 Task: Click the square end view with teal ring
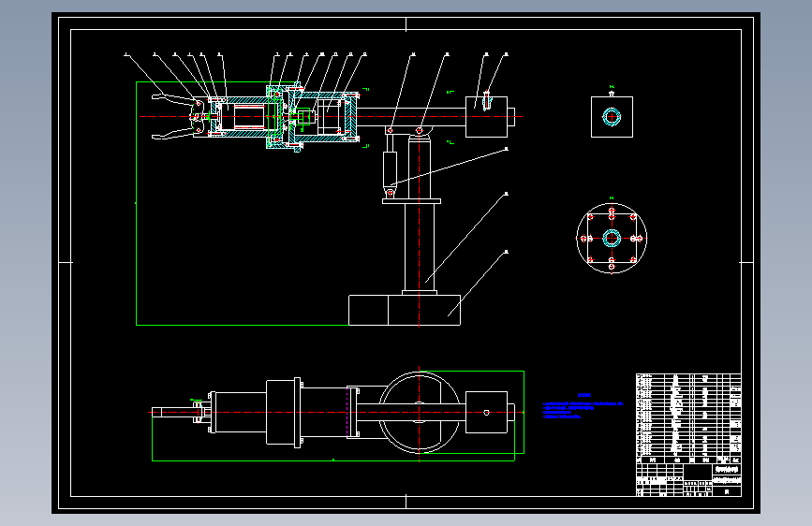[x=612, y=116]
